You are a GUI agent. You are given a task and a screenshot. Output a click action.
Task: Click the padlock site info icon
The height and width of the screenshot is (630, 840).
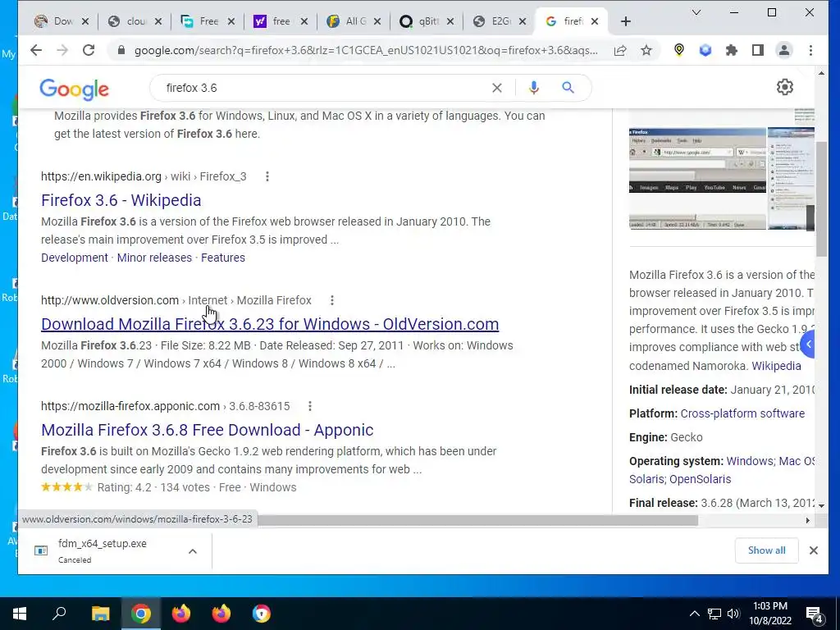[121, 50]
